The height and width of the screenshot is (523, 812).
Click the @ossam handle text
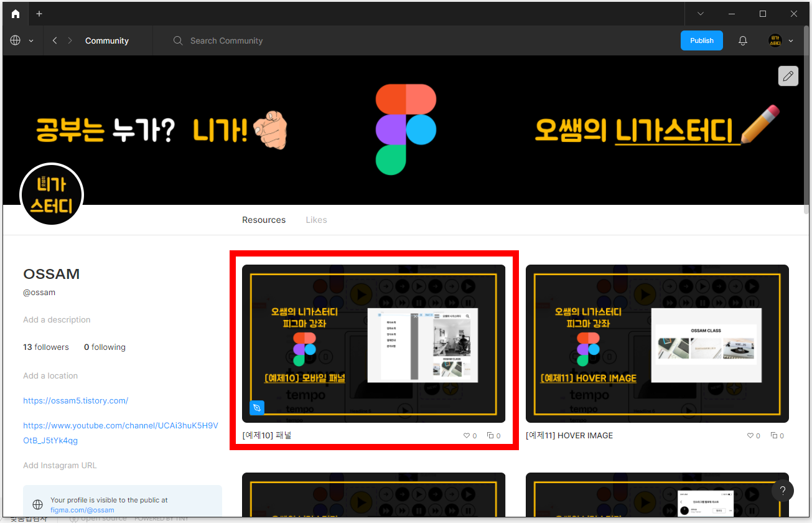39,292
